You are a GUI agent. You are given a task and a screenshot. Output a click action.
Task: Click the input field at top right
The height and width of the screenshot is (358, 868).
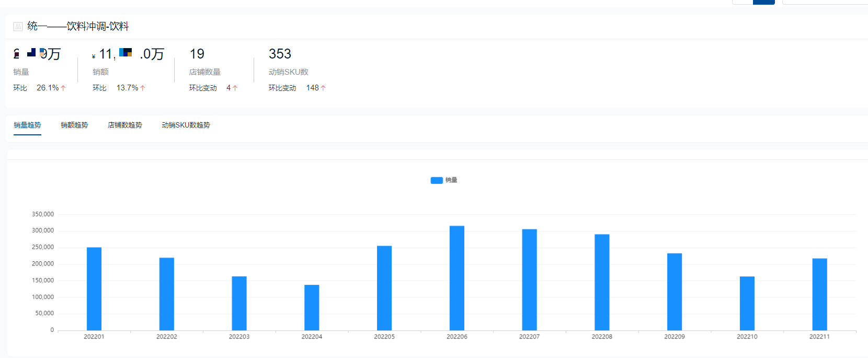[x=825, y=2]
